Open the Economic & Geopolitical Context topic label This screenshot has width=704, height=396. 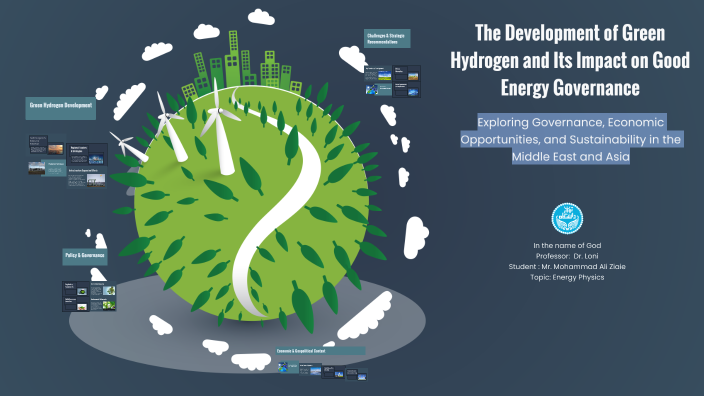321,351
